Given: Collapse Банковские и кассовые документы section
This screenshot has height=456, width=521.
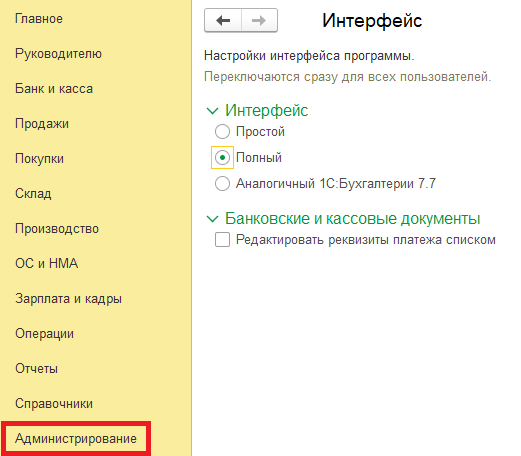Looking at the screenshot, I should (x=212, y=219).
